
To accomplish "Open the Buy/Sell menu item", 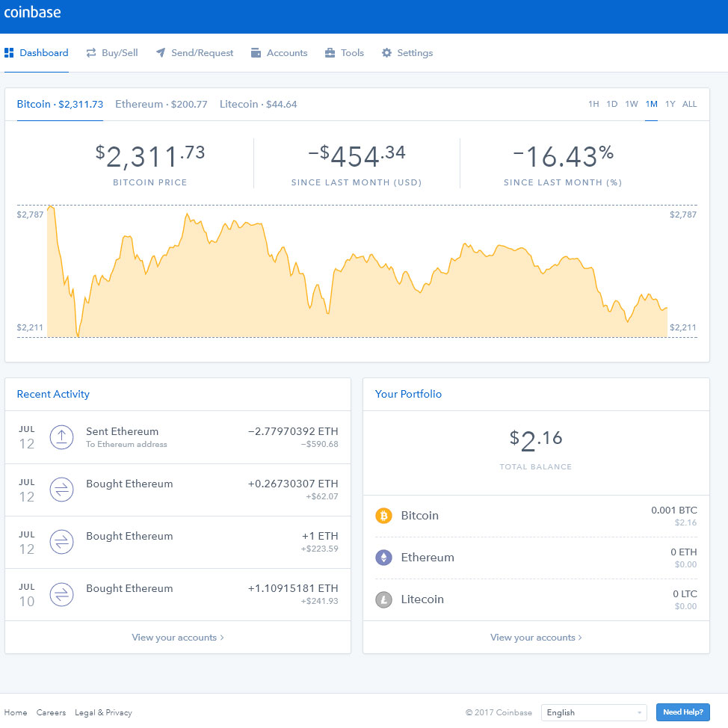I will click(x=112, y=53).
